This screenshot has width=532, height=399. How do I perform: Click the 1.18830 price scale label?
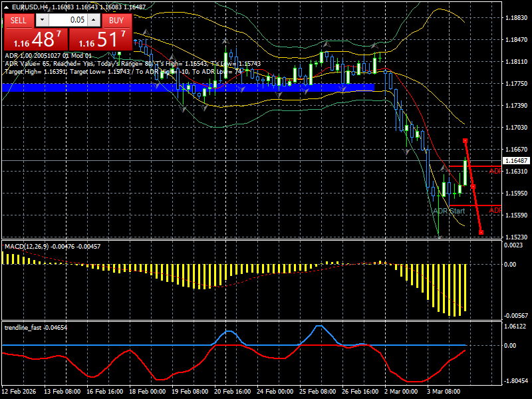(517, 18)
